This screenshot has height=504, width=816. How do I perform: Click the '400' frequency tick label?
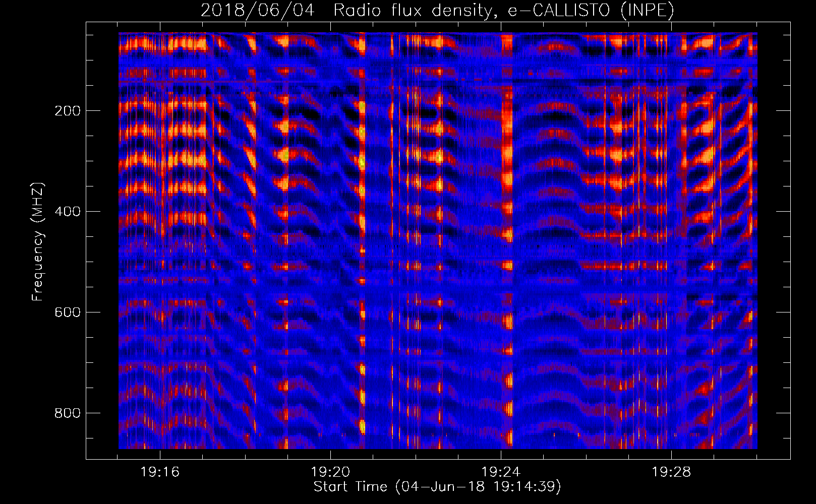pyautogui.click(x=67, y=212)
